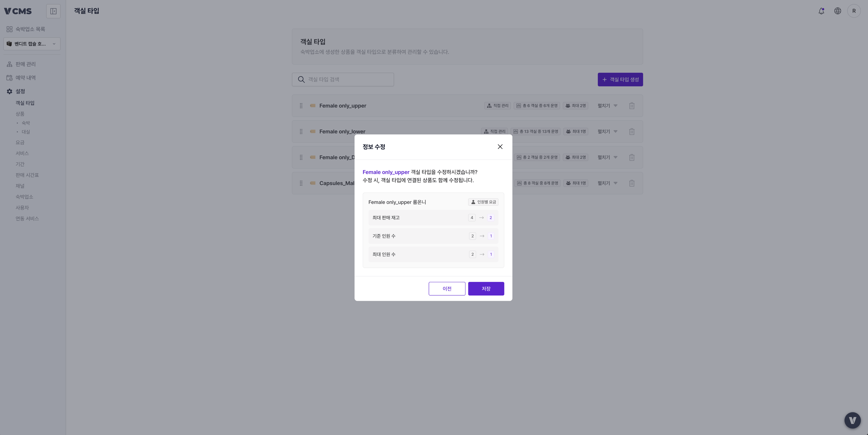Grab drag handle of Female only_lower row

pos(301,132)
